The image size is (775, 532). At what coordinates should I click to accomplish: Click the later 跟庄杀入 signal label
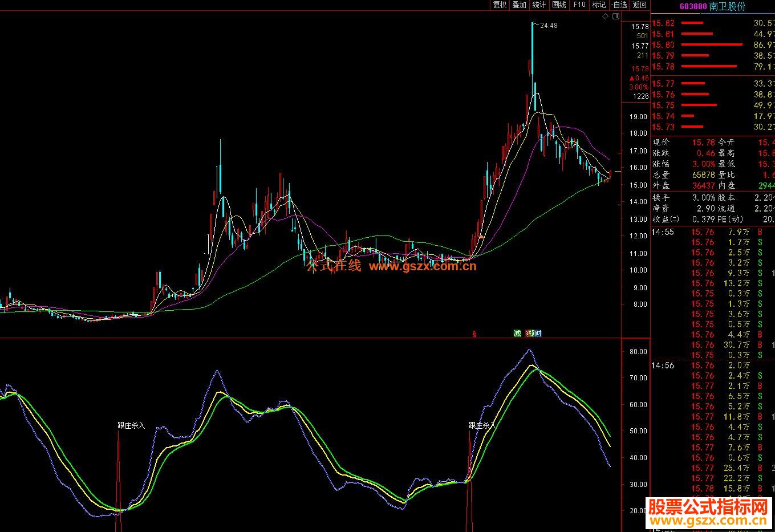482,425
